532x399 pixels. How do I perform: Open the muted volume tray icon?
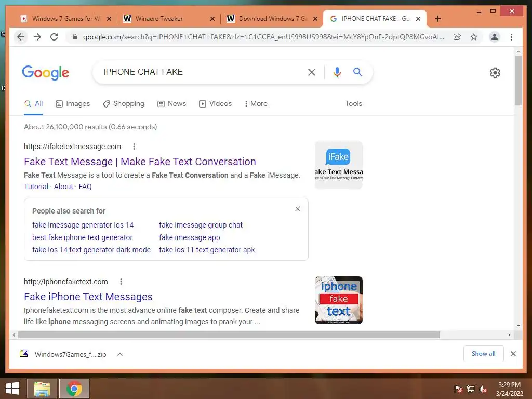(483, 389)
